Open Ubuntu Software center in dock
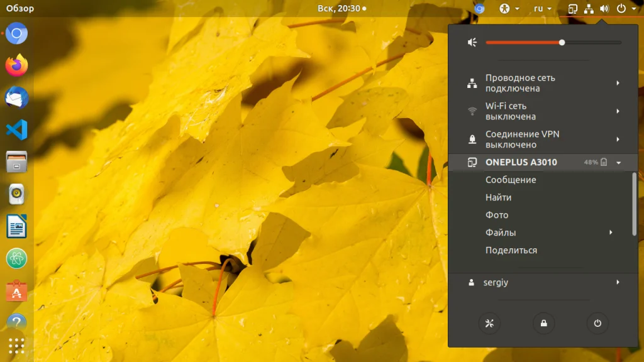Screen dimensions: 644x362 pos(16,291)
